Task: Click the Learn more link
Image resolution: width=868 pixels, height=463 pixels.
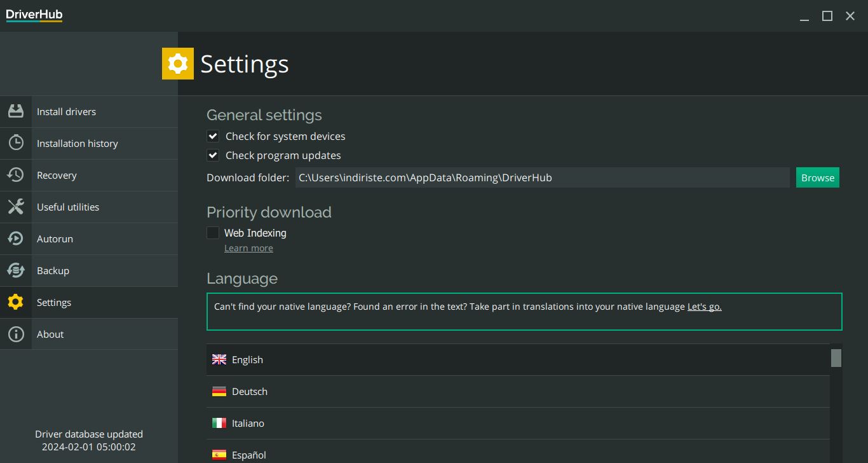Action: (x=248, y=248)
